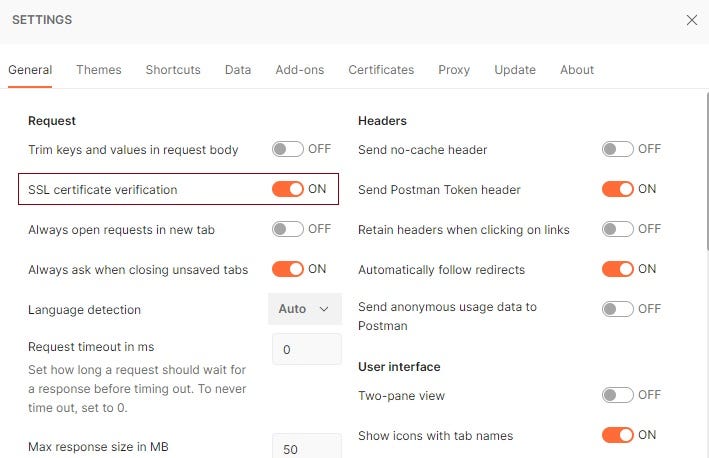Click the Headers section heading
709x458 pixels.
tap(382, 121)
